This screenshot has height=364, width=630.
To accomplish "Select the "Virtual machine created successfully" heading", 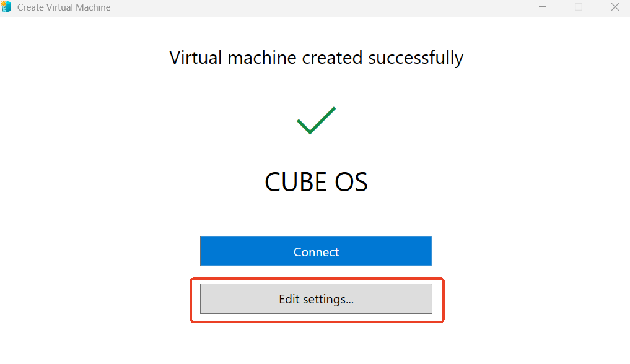I will click(x=316, y=58).
